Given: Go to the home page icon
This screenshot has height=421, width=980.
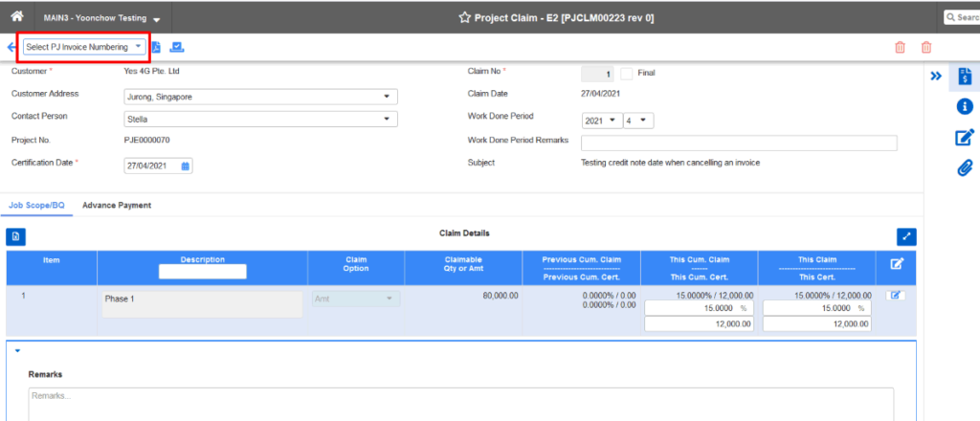Looking at the screenshot, I should pyautogui.click(x=17, y=16).
